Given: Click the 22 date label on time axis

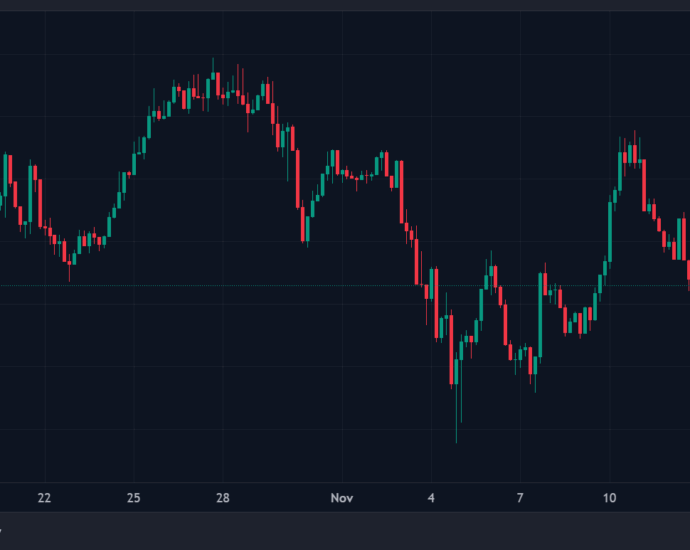Looking at the screenshot, I should pos(43,498).
